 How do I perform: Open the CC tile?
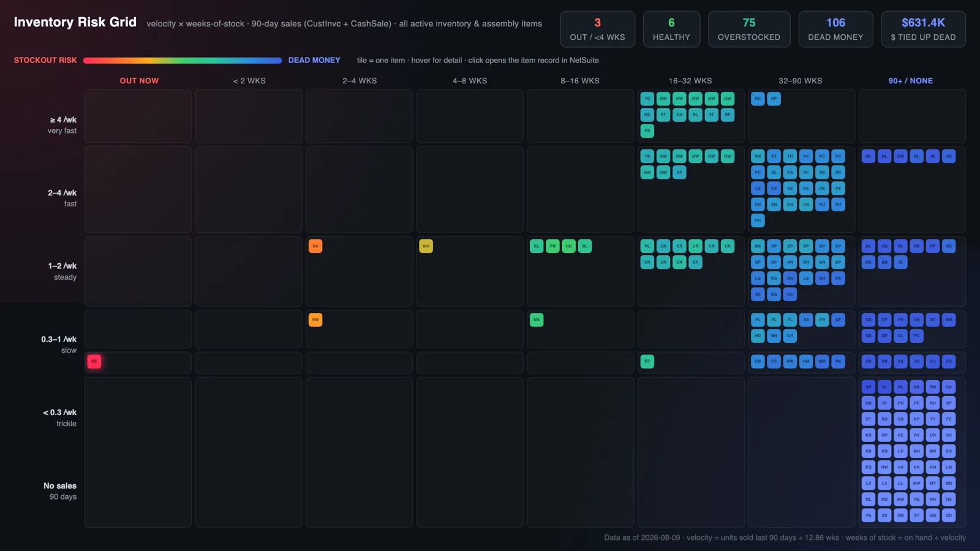(774, 361)
